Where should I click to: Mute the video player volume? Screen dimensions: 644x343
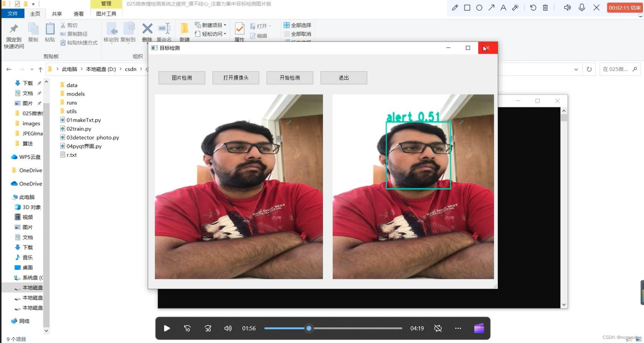coord(228,328)
